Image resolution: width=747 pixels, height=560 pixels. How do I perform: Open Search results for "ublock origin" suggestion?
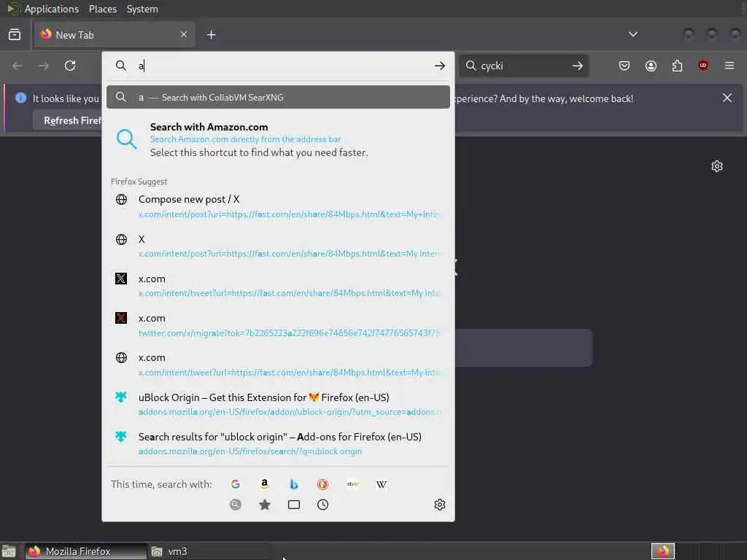coord(278,443)
